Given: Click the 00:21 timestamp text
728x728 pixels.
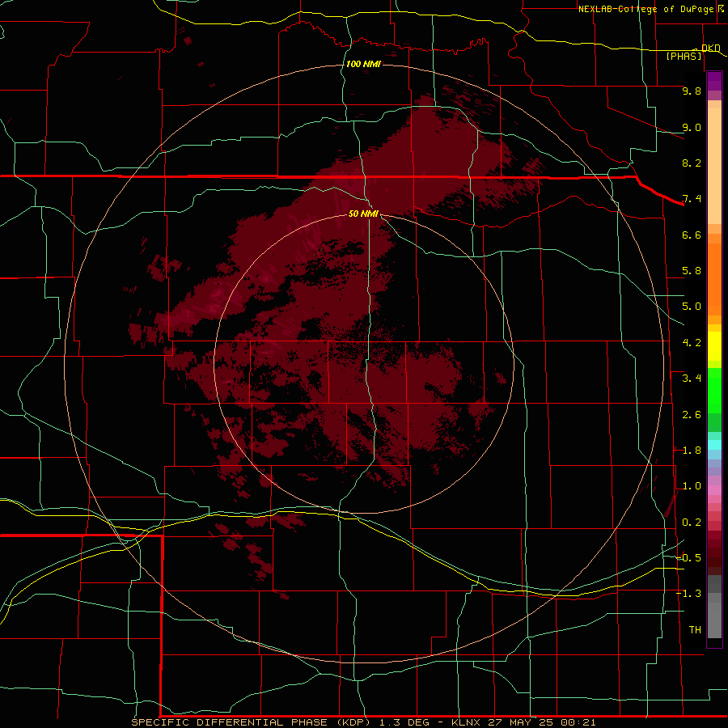Looking at the screenshot, I should (578, 722).
